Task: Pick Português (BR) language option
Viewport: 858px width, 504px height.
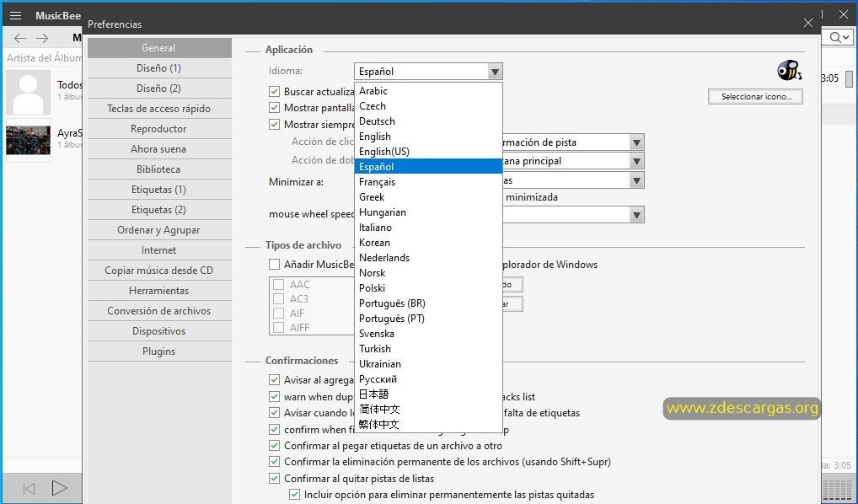Action: click(x=428, y=303)
